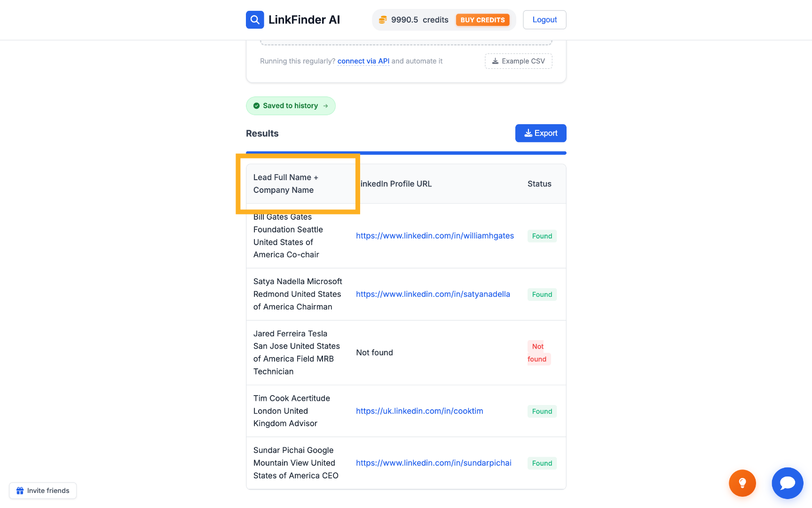The image size is (812, 508).
Task: Open the sundarpichai LinkedIn URL
Action: tap(434, 463)
